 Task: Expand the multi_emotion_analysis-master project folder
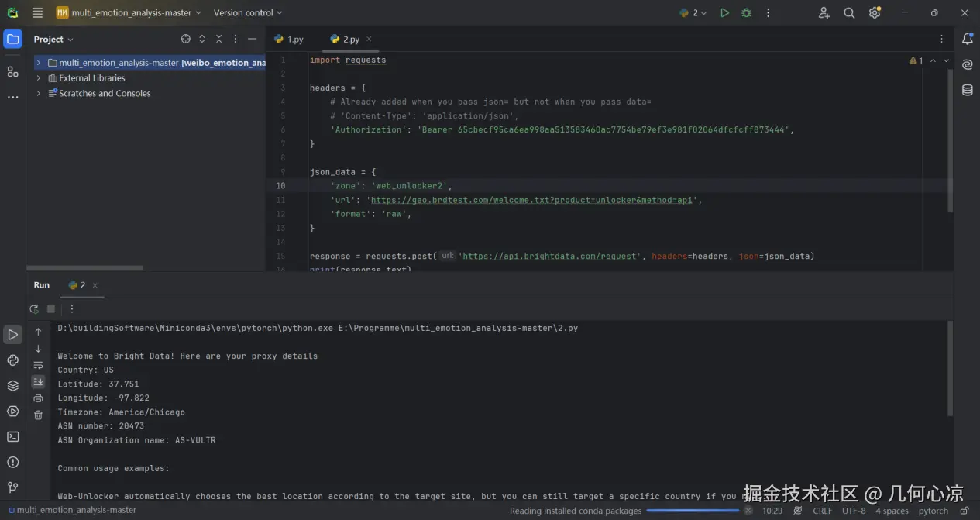tap(38, 63)
